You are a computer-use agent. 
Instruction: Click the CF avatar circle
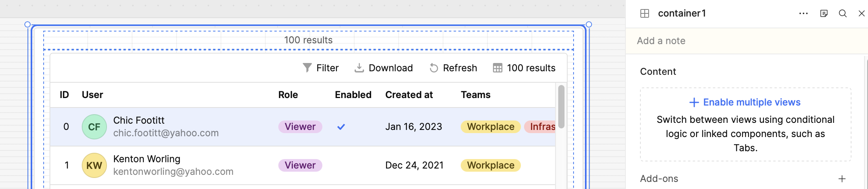click(x=94, y=127)
